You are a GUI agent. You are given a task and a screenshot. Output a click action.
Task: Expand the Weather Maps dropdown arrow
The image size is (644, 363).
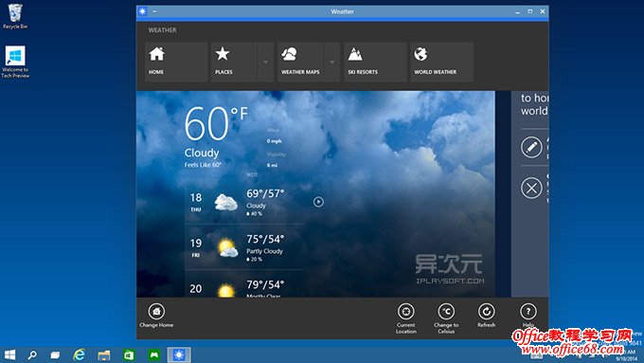tap(332, 62)
